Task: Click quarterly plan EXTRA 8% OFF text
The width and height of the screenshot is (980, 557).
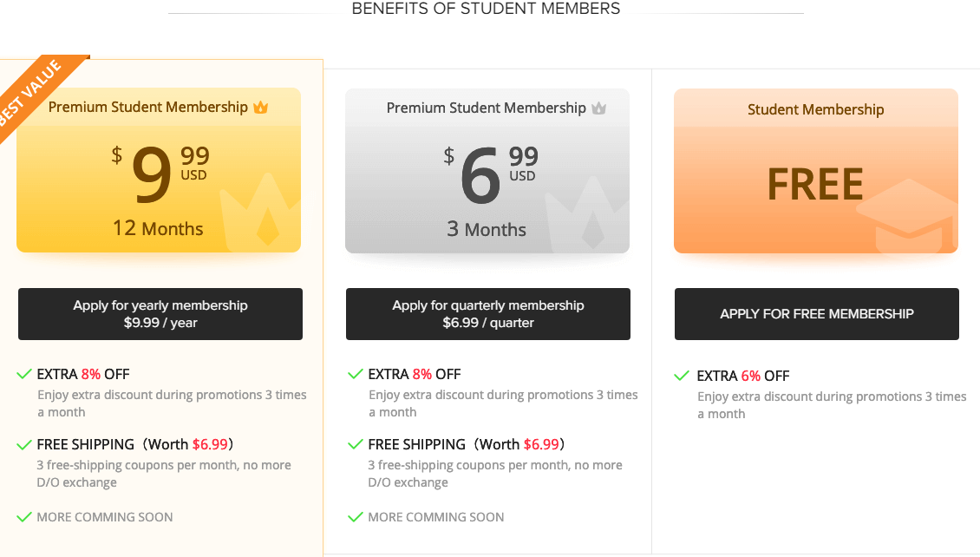Action: pyautogui.click(x=415, y=375)
